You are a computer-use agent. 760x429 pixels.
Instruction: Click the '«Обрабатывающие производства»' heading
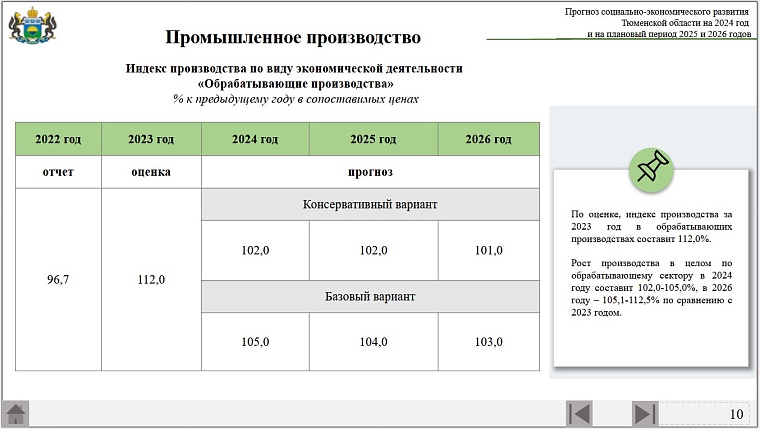click(x=296, y=84)
